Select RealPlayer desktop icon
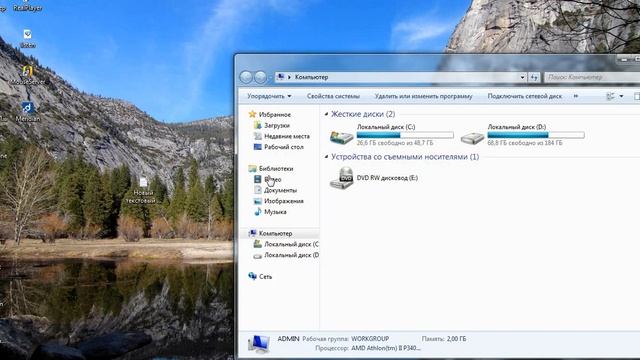640x360 pixels. pos(27,6)
